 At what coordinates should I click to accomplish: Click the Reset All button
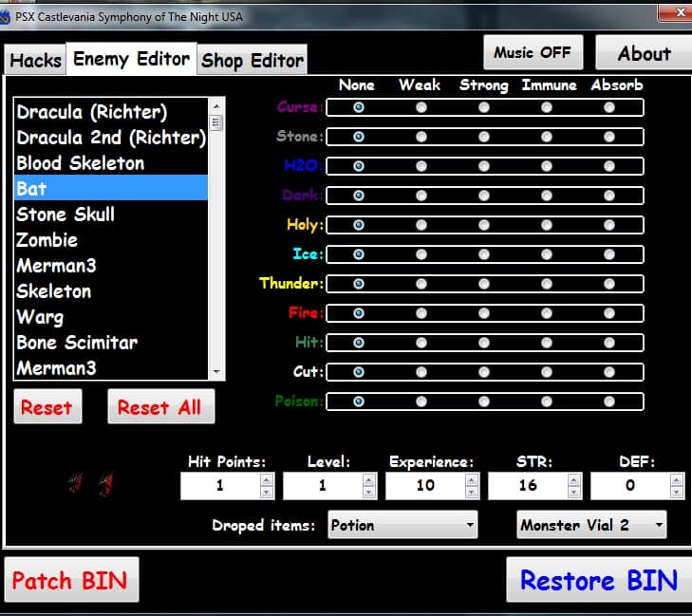(x=160, y=407)
